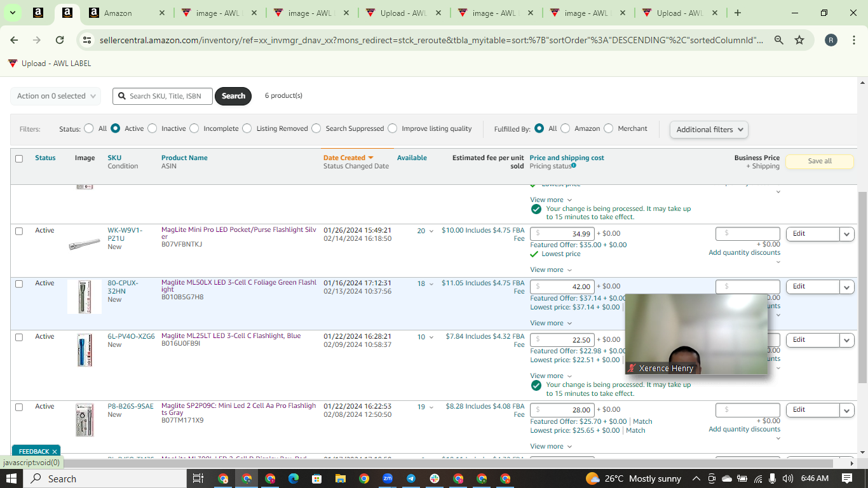The width and height of the screenshot is (868, 488).
Task: Sort by the Available column header
Action: point(412,158)
